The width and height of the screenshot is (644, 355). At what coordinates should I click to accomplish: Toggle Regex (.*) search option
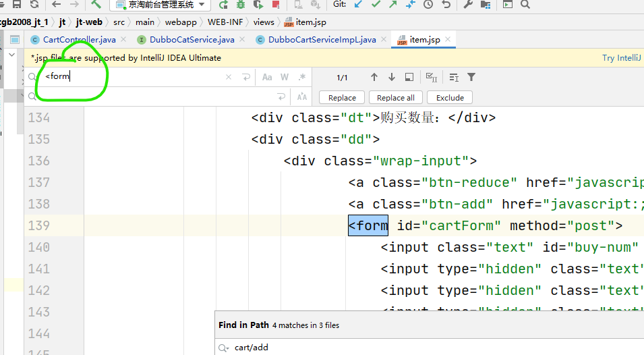302,77
